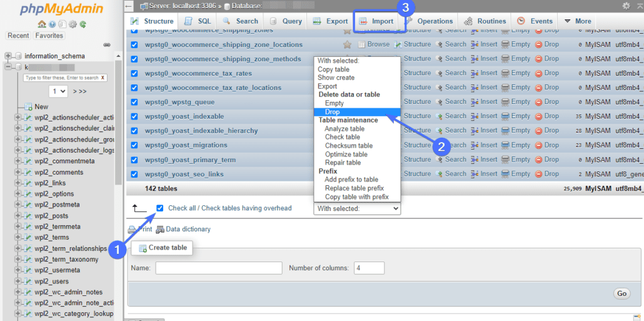Open the More tab dropdown
This screenshot has width=644, height=321.
pos(578,21)
